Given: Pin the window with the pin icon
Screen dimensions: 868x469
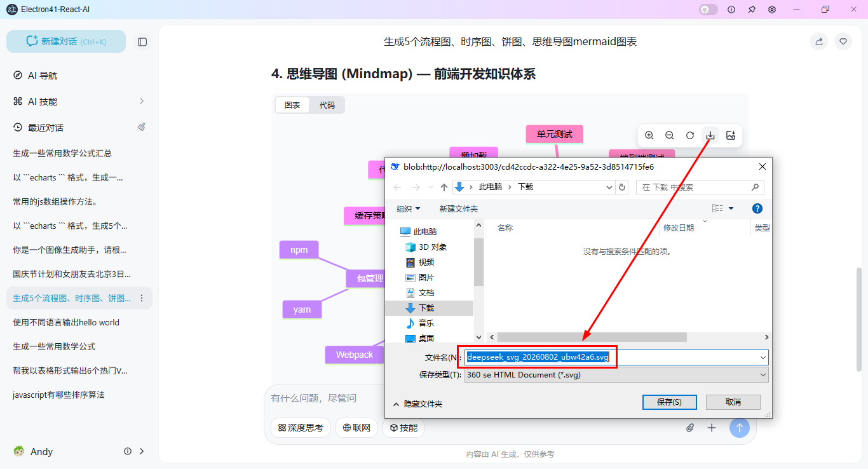Looking at the screenshot, I should tap(752, 10).
